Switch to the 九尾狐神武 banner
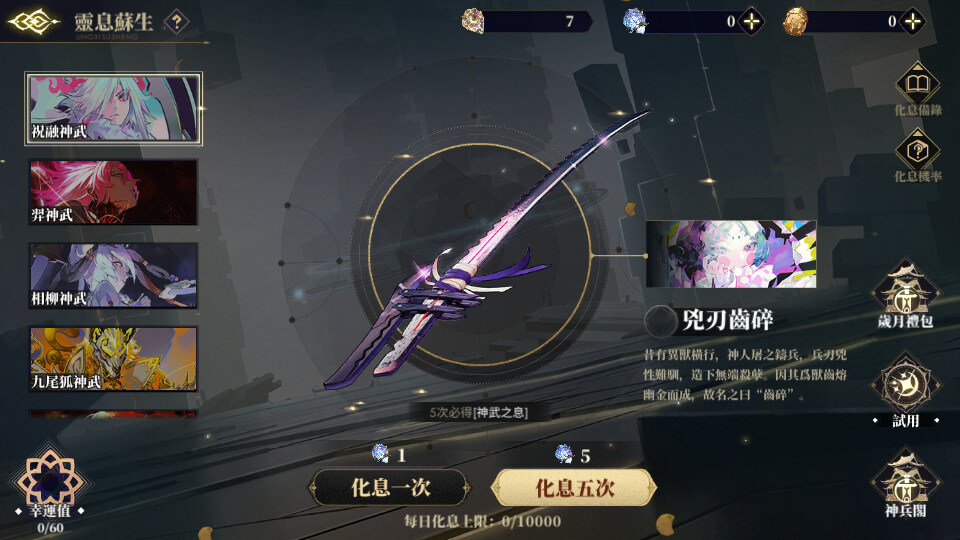Image resolution: width=960 pixels, height=540 pixels. click(113, 359)
